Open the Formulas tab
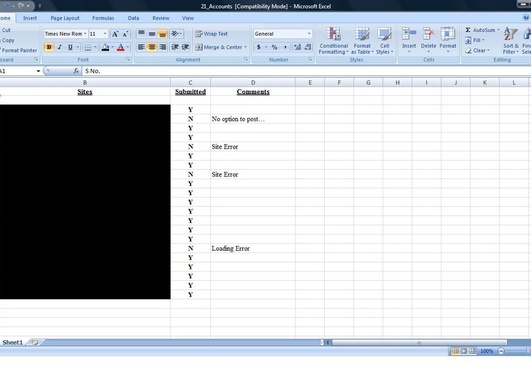Viewport: 531px width, 370px height. coord(103,18)
